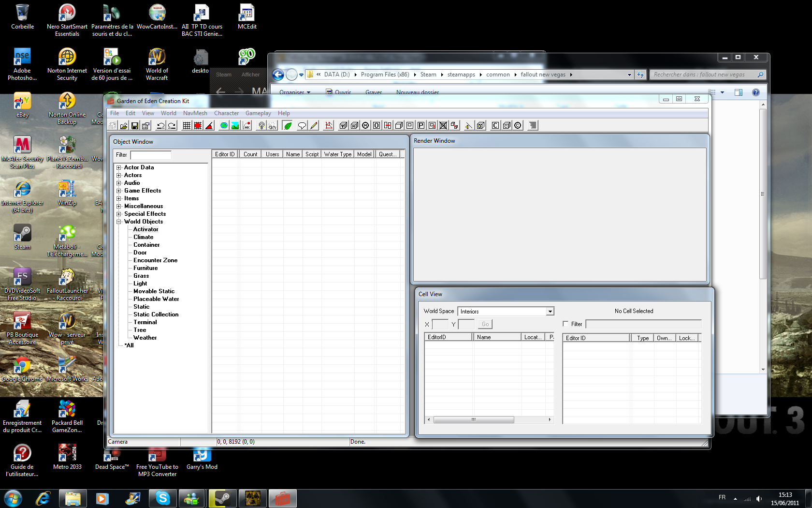Toggle the light bulb lighting icon
Screen dimensions: 812x508
261,126
